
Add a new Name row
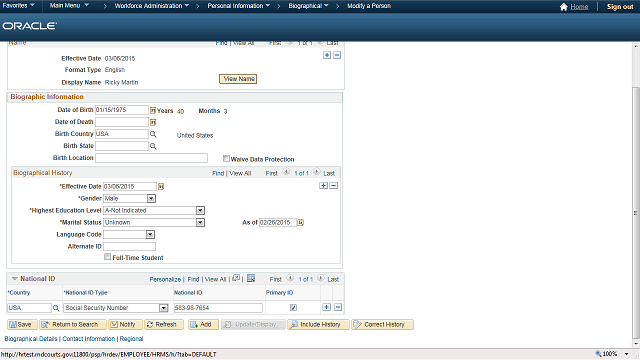[327, 55]
